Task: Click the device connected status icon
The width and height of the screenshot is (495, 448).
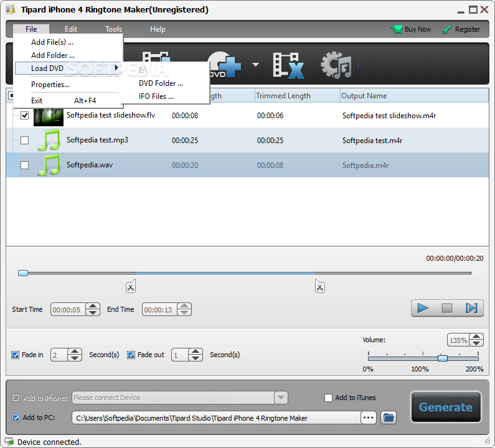Action: [x=9, y=442]
